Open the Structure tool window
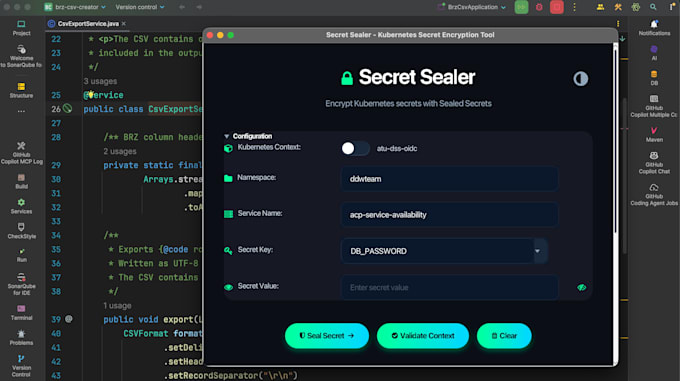The width and height of the screenshot is (680, 381). [x=21, y=90]
